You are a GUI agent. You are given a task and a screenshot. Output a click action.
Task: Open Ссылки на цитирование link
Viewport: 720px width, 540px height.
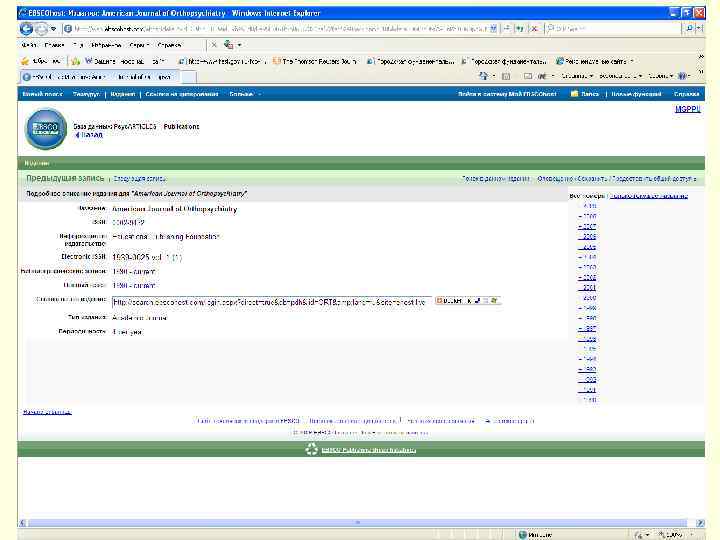(x=182, y=94)
